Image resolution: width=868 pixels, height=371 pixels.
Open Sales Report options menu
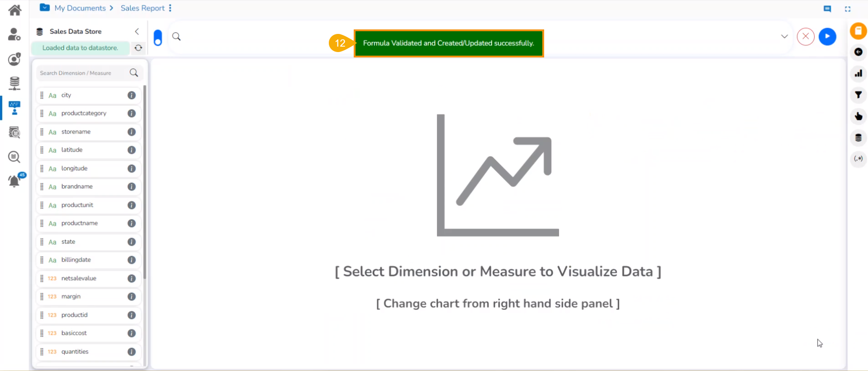pos(170,8)
